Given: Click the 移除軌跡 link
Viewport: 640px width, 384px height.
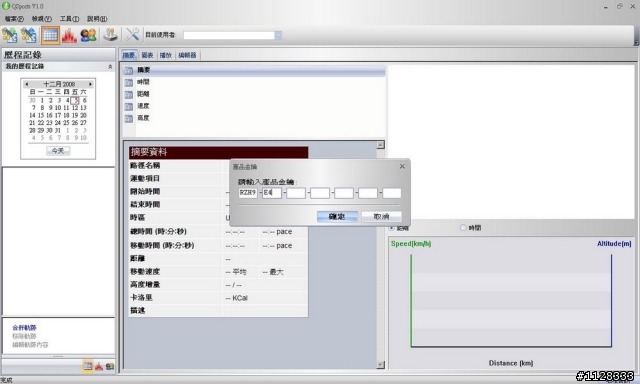Looking at the screenshot, I should 24,336.
